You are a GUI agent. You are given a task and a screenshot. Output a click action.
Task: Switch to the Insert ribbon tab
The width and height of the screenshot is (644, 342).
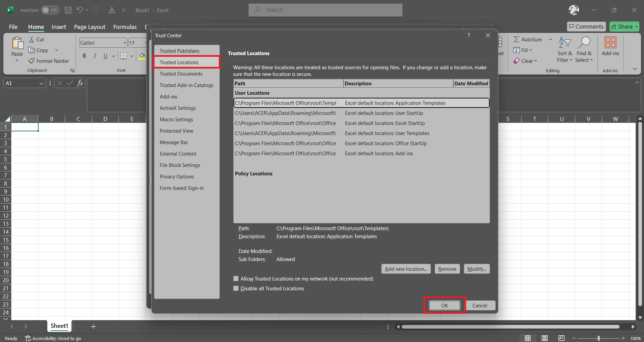pos(59,27)
